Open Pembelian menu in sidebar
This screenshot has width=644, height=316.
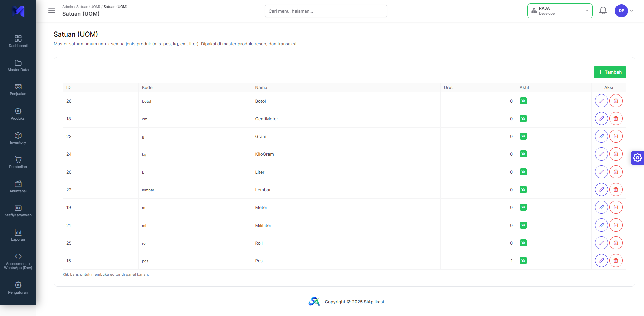pyautogui.click(x=18, y=163)
